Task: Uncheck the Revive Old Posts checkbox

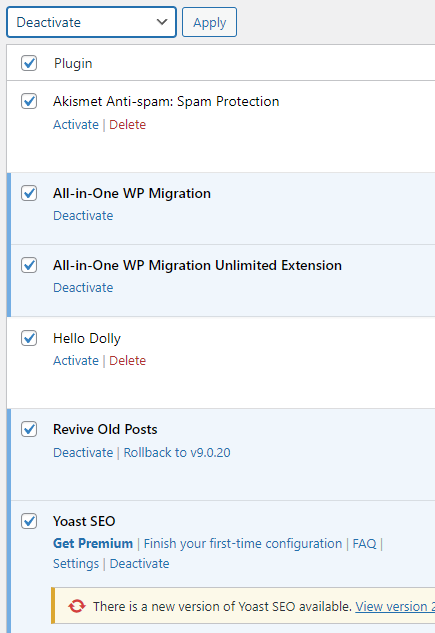Action: [x=29, y=429]
